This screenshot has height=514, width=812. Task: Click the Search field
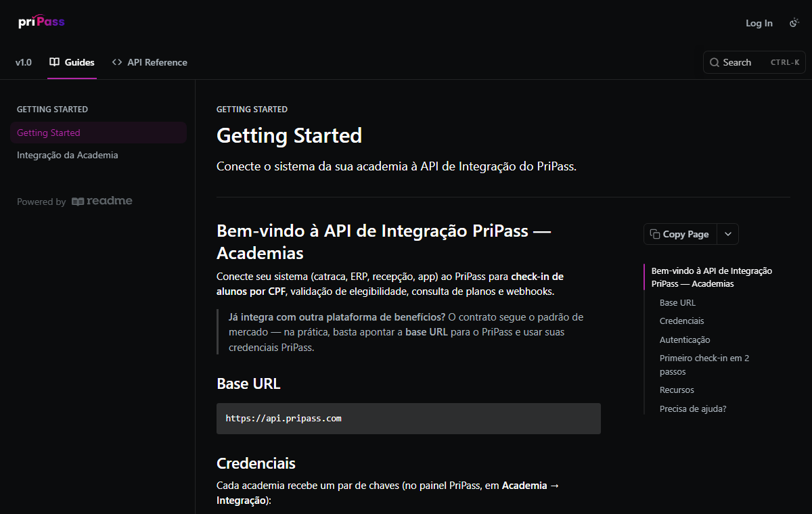click(754, 62)
